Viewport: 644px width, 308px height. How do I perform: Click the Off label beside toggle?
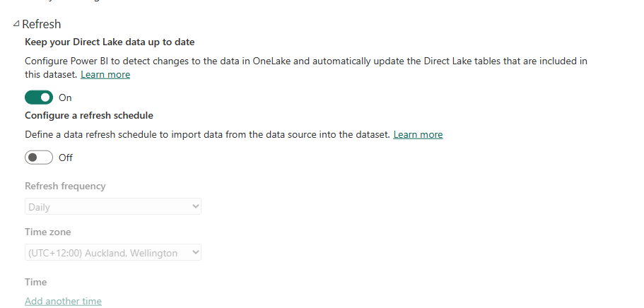pos(66,158)
